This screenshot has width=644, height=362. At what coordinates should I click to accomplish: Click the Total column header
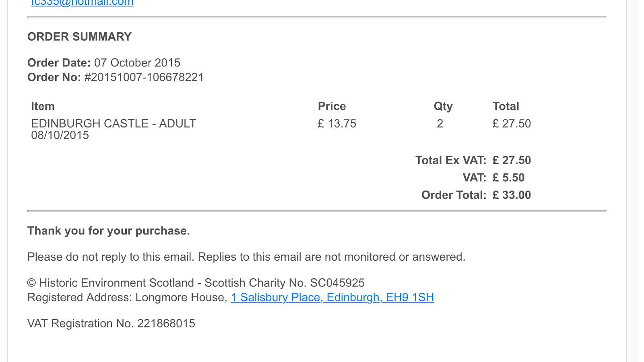[x=506, y=106]
